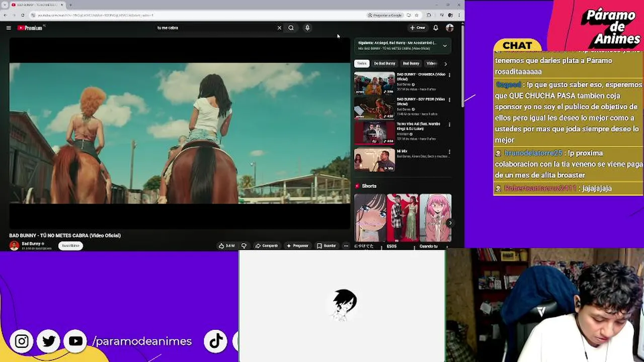
Task: Open browser tab search dropdown
Action: tap(5, 5)
